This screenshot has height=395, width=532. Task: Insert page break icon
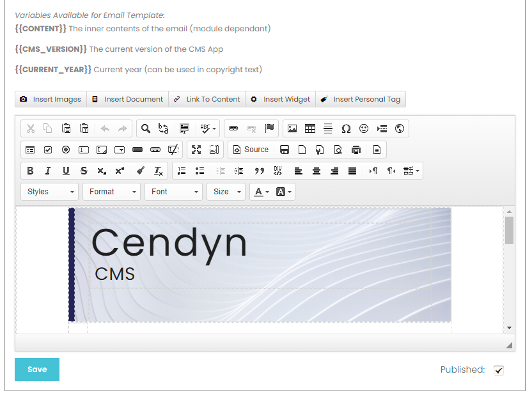click(382, 128)
